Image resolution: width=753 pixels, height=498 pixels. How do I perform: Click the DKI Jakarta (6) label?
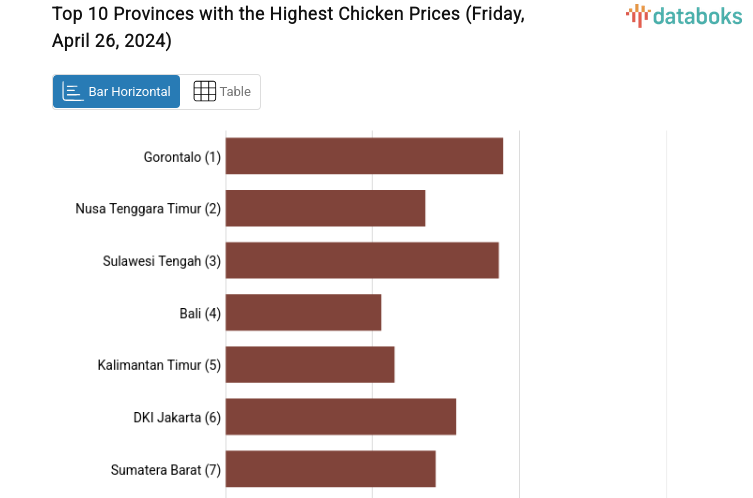pyautogui.click(x=177, y=417)
